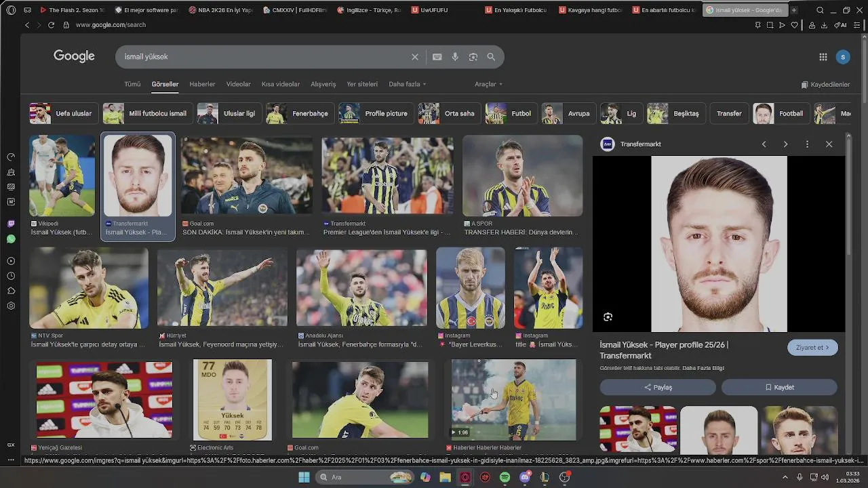The image size is (868, 488).
Task: Click the Google logo
Action: point(74,56)
